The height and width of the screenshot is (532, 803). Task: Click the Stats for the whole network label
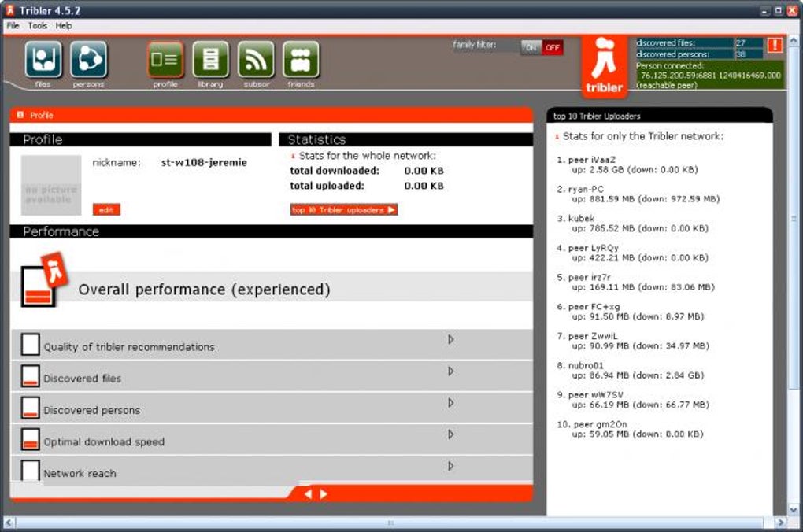tap(367, 155)
